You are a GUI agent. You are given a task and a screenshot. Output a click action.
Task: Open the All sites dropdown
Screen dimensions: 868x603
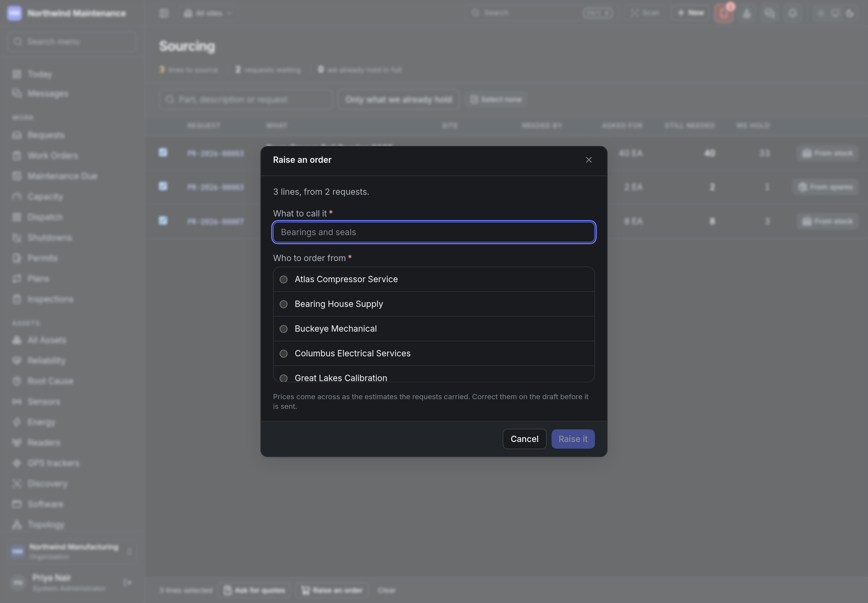coord(208,13)
